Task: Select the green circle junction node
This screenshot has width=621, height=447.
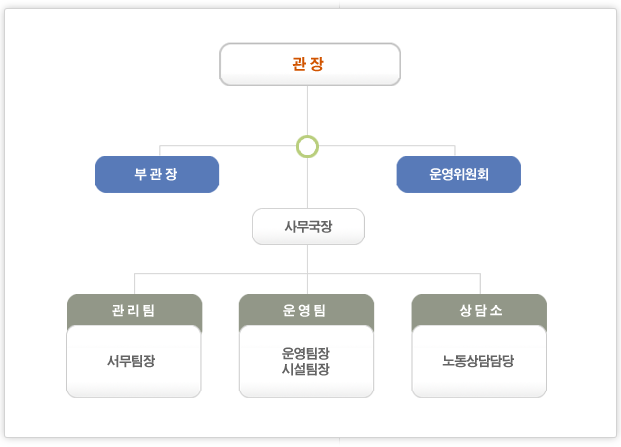Action: 307,146
